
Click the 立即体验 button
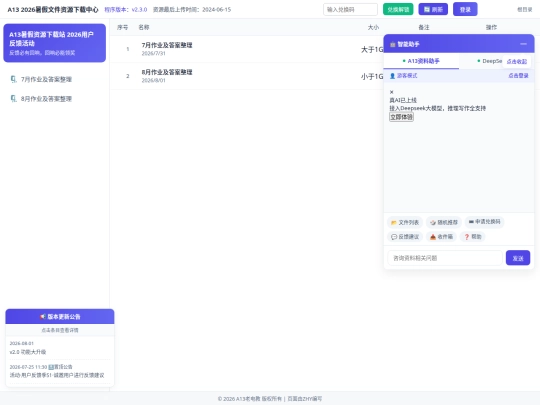pos(401,117)
